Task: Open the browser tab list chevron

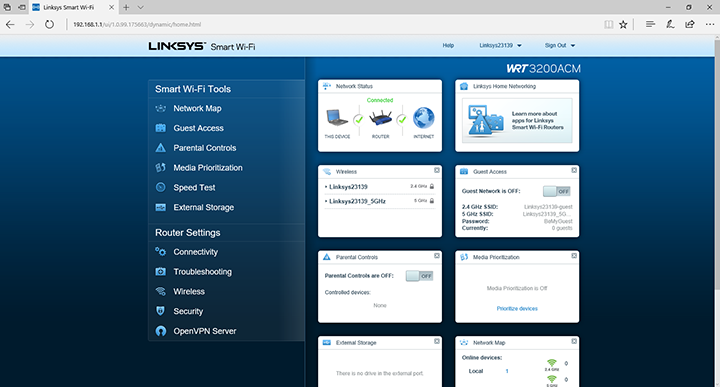Action: click(x=141, y=7)
